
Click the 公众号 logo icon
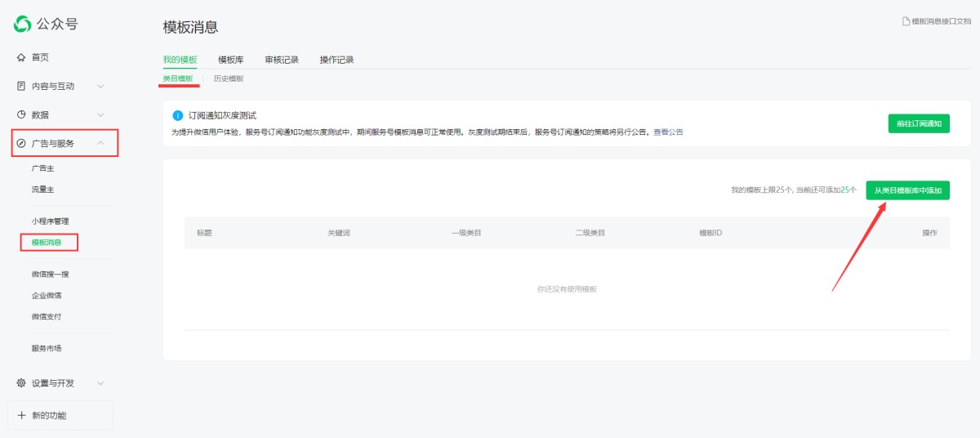22,25
